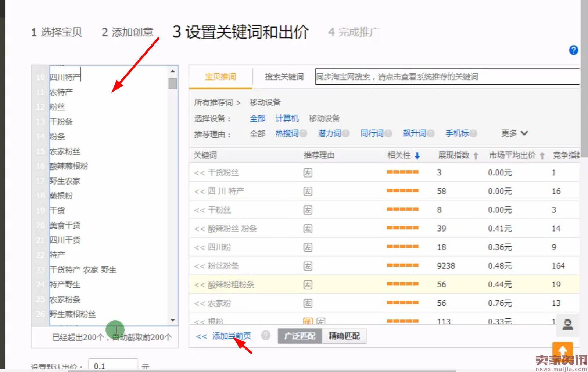Click the default bid input showing 0.1
Screen dimensions: 588x372
(x=113, y=366)
